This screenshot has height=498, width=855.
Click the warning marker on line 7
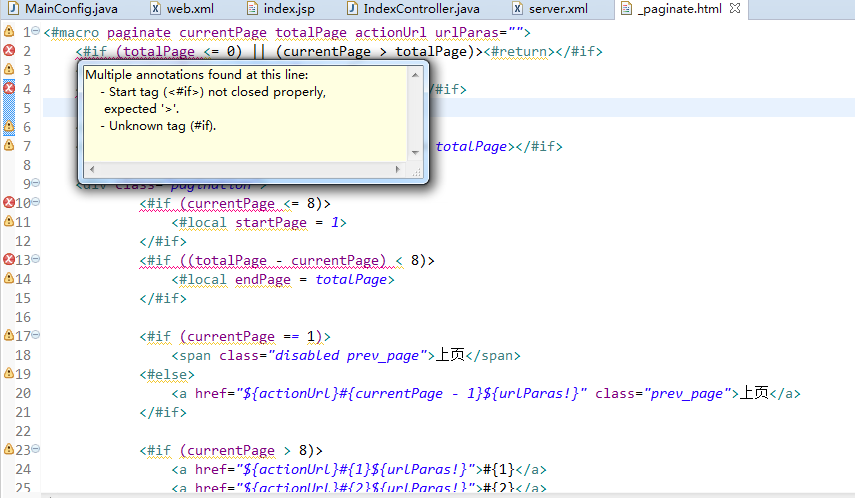tap(9, 146)
